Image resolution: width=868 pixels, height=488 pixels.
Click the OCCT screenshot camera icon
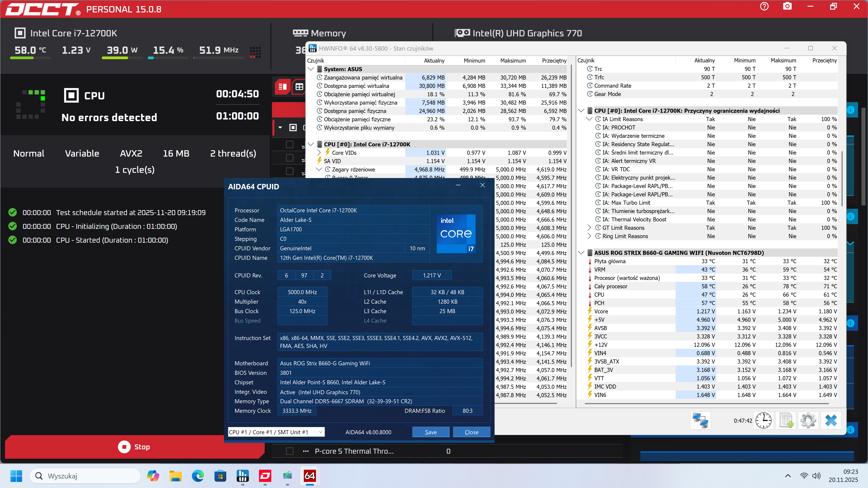(x=787, y=6)
